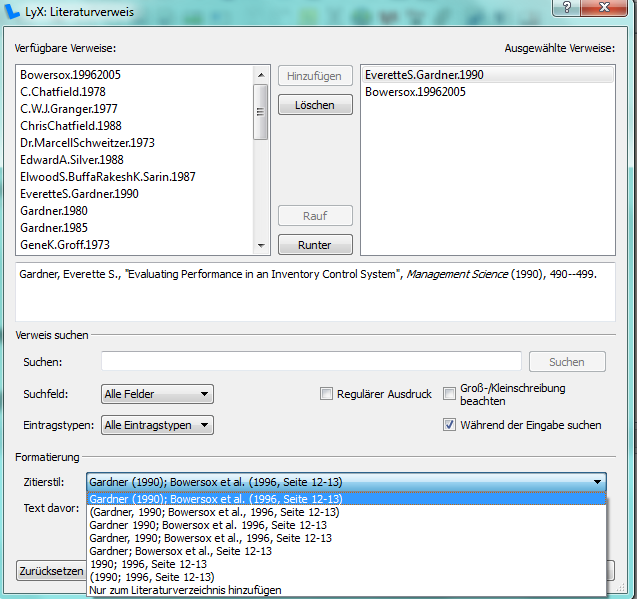Select C.Chatfield.1978 in available references
This screenshot has height=599, width=637.
tap(63, 92)
